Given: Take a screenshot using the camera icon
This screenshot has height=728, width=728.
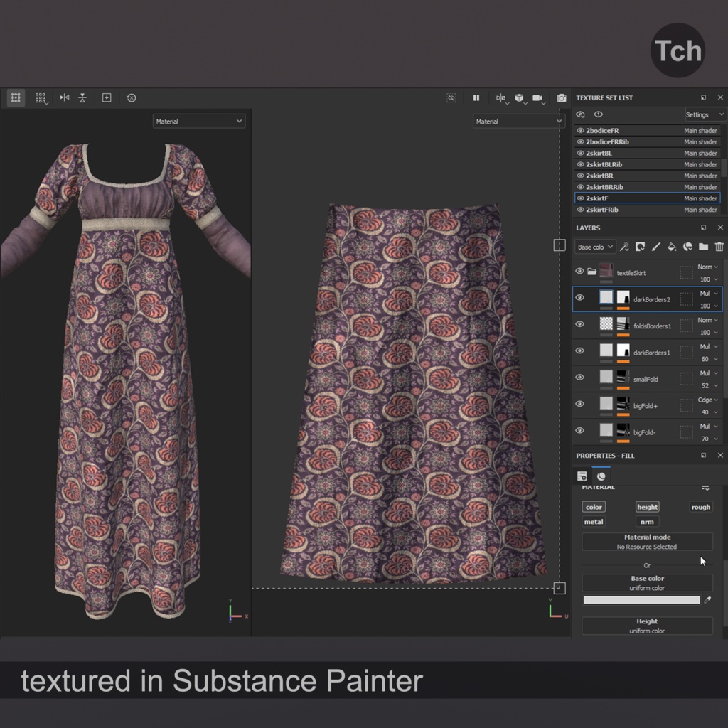Looking at the screenshot, I should point(562,98).
